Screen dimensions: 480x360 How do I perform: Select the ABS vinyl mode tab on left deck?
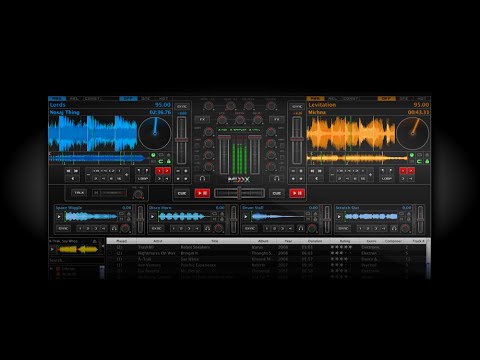(57, 99)
